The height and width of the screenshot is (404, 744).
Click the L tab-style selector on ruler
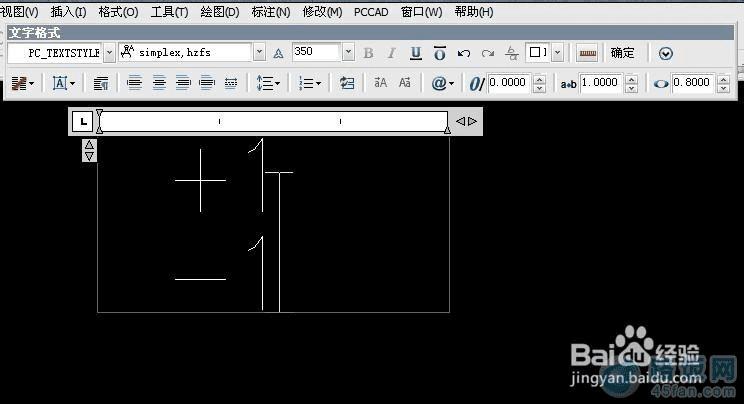pyautogui.click(x=83, y=122)
